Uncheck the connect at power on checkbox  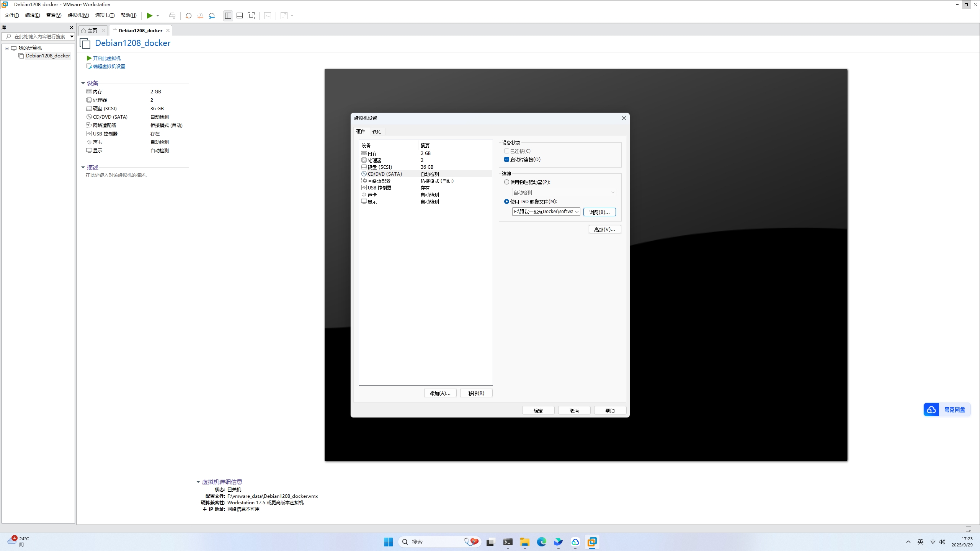tap(506, 160)
